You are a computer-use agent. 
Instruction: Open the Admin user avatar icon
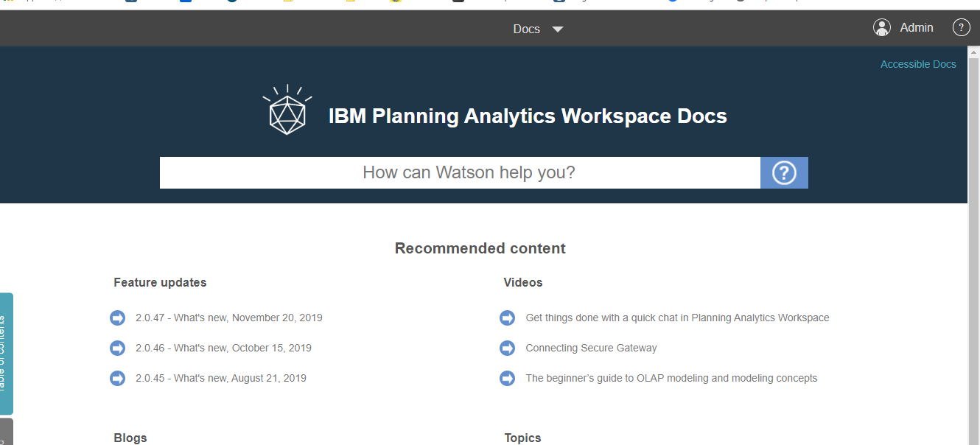(x=882, y=27)
